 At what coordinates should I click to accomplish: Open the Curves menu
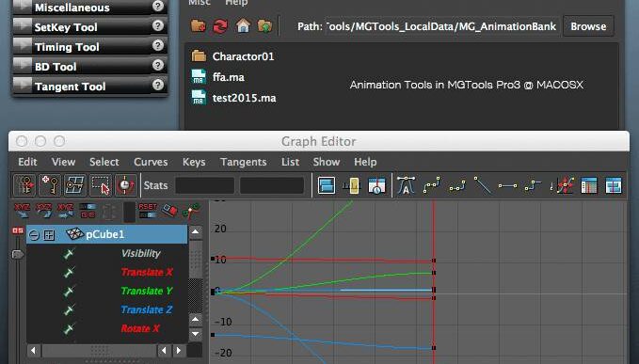pyautogui.click(x=151, y=162)
